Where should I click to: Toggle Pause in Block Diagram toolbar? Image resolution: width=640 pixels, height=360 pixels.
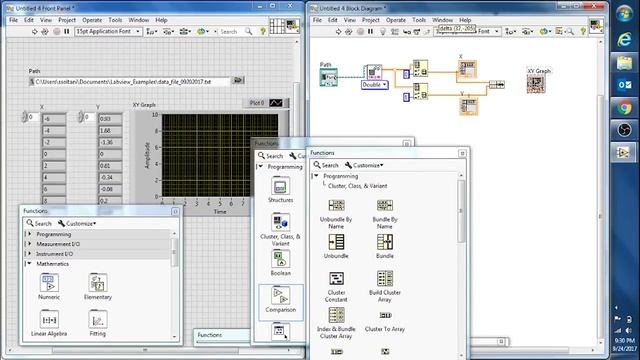(x=370, y=31)
